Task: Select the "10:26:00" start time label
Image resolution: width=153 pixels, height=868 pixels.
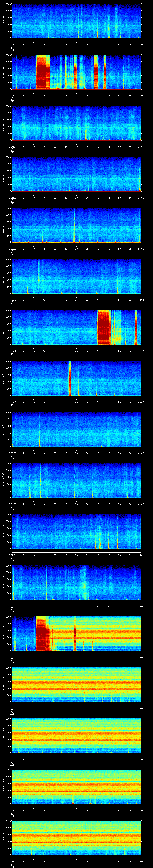Action: coord(12,249)
